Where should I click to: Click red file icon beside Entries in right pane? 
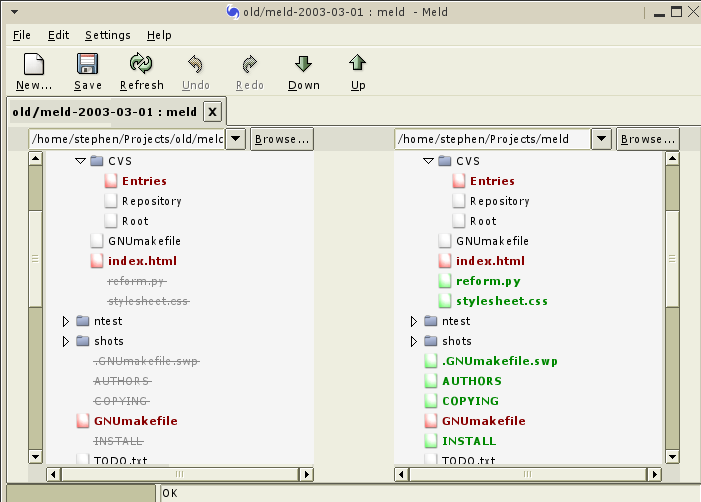point(458,181)
